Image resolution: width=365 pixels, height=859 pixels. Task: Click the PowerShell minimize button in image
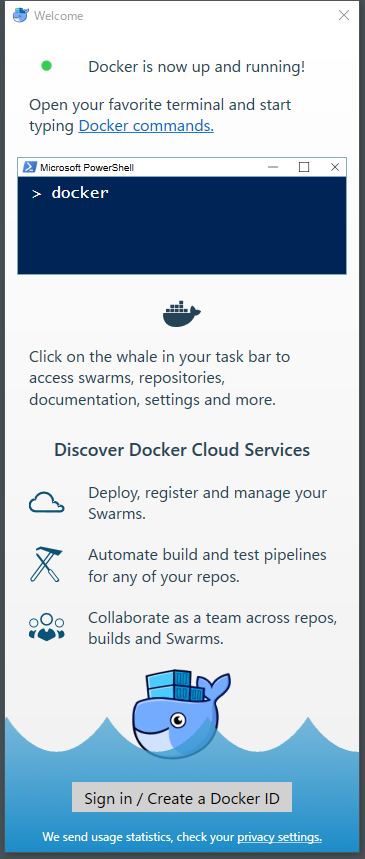pos(273,167)
